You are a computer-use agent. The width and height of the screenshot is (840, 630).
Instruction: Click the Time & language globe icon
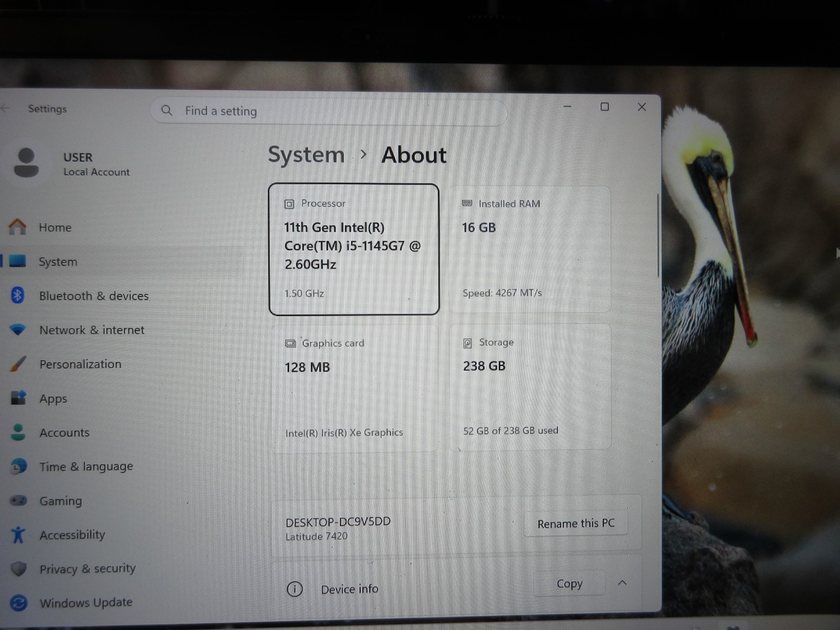19,466
